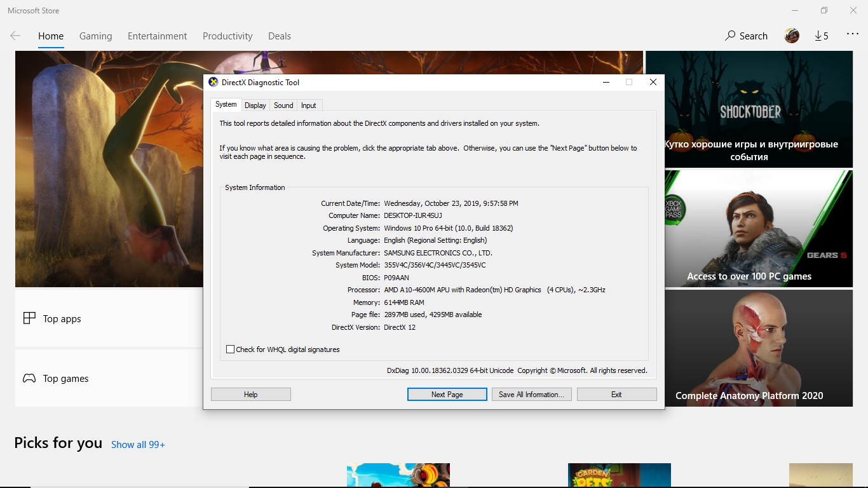This screenshot has height=488, width=868.
Task: Click the Page file 2897MB used value
Action: pyautogui.click(x=433, y=315)
